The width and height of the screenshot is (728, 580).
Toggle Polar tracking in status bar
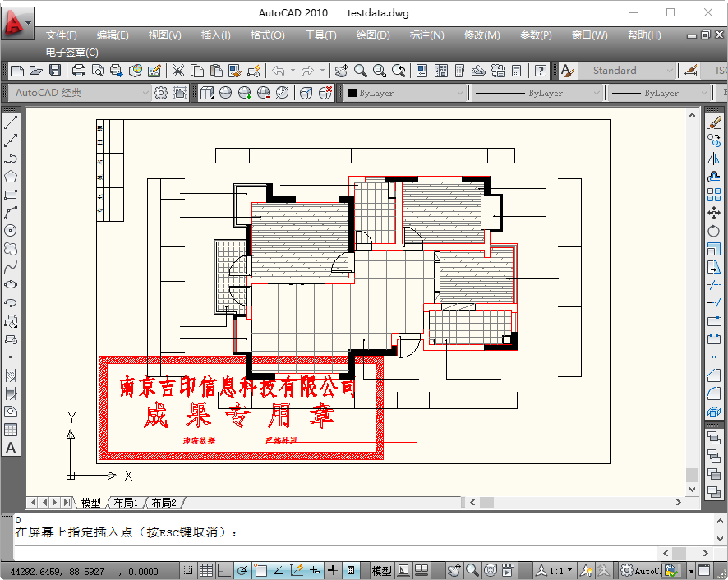coord(242,570)
